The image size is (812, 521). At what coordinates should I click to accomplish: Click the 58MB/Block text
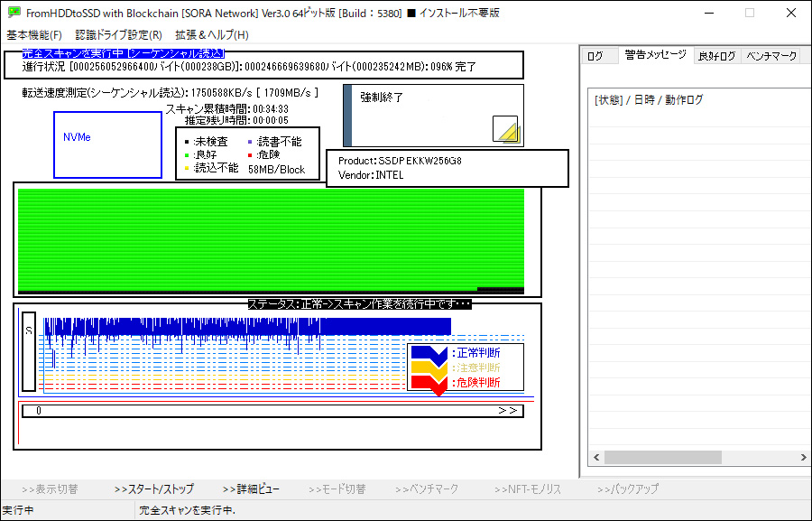277,170
